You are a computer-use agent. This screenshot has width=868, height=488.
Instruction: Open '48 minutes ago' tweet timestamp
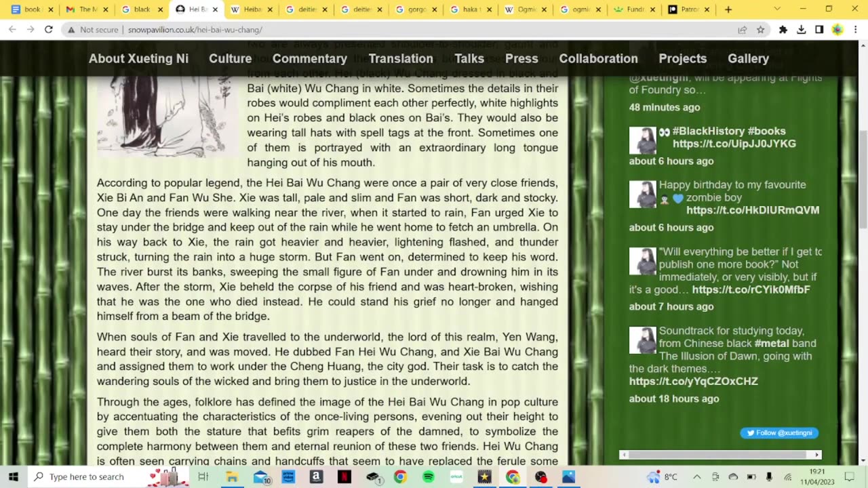[x=665, y=107]
